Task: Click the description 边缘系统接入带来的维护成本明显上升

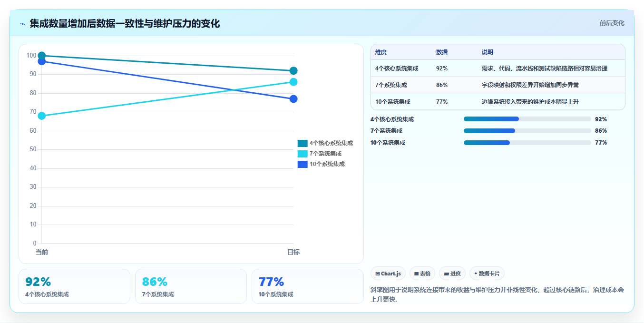Action: pyautogui.click(x=530, y=102)
